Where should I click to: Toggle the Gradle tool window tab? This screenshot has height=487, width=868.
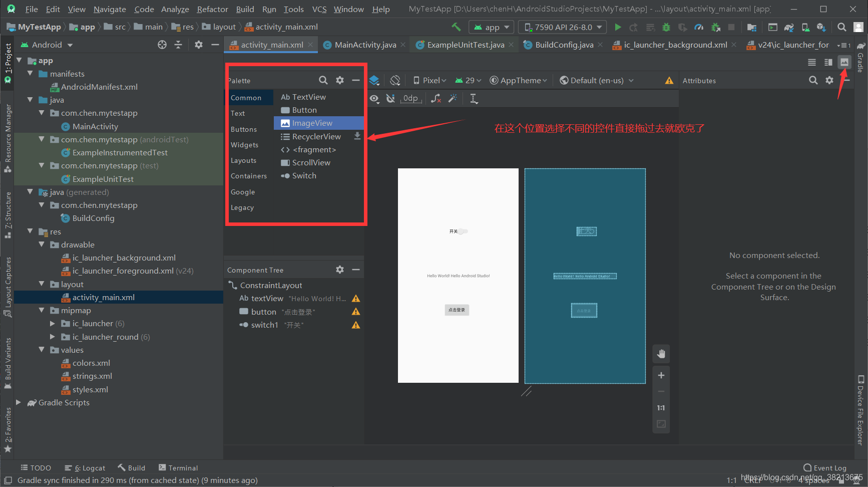pyautogui.click(x=860, y=58)
